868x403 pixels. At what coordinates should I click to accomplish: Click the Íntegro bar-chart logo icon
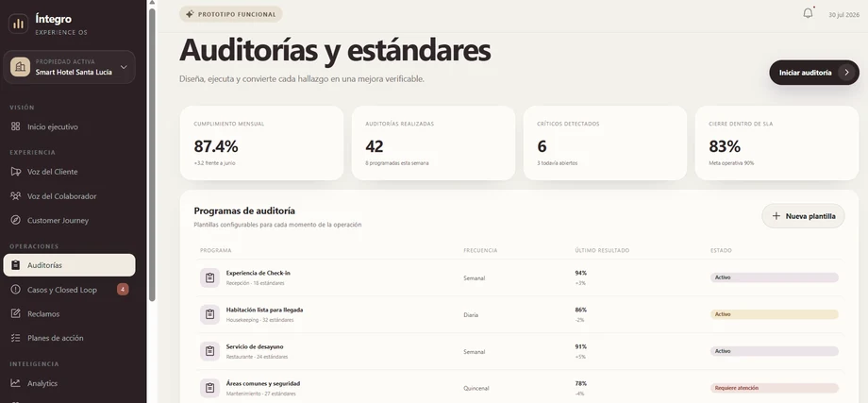[18, 24]
